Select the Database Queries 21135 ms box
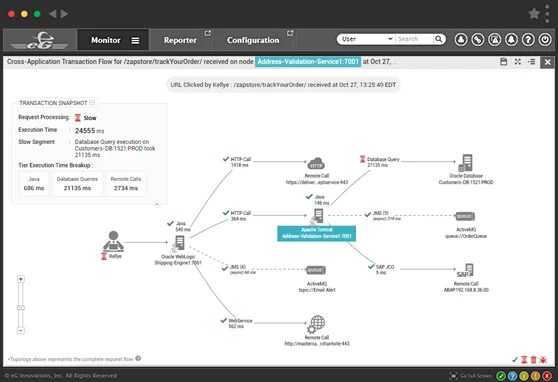This screenshot has height=382, width=558. coord(77,184)
